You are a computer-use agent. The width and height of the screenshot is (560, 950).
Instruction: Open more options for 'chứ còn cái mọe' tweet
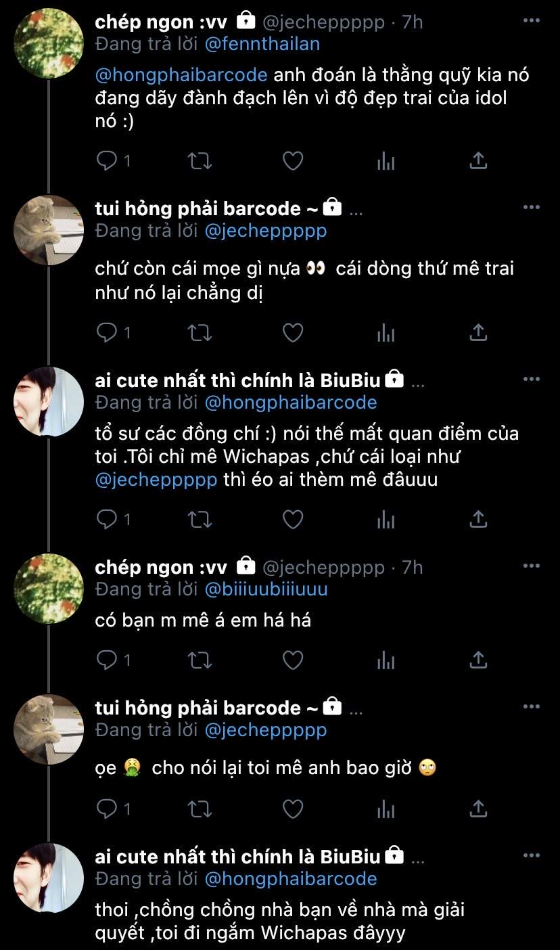[532, 207]
